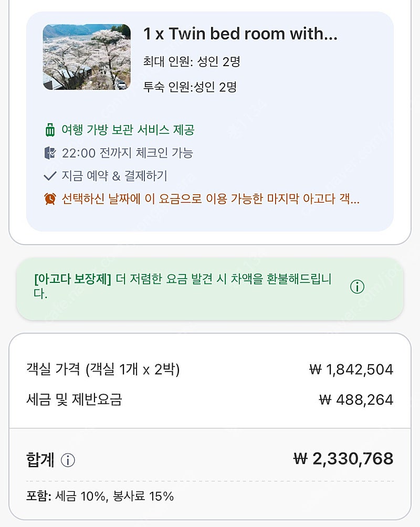Open the 아고다 보장제 info icon
The image size is (420, 527).
(357, 287)
